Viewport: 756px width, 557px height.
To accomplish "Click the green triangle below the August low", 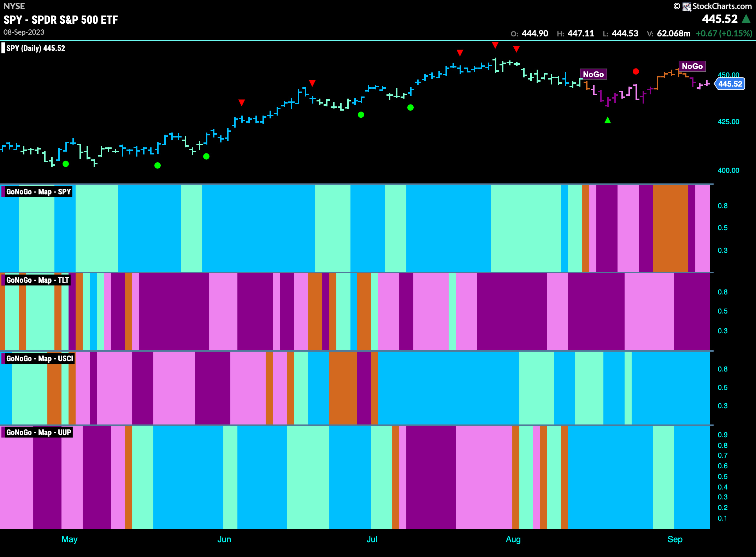I will 608,120.
